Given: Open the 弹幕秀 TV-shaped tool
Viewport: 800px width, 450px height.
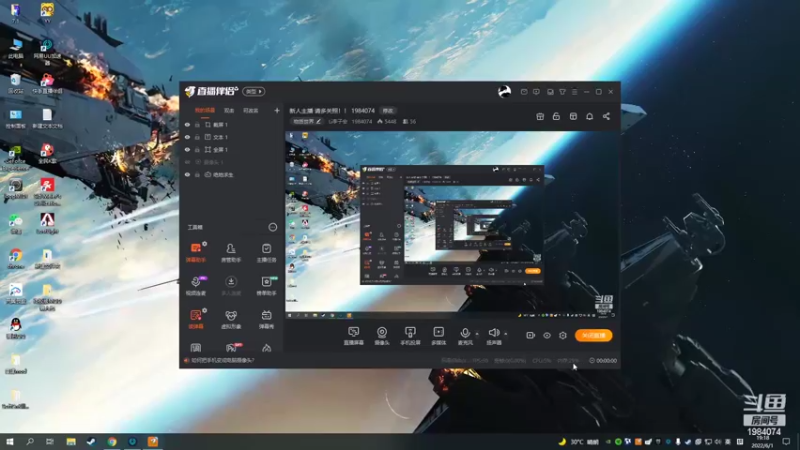Looking at the screenshot, I should tap(266, 319).
